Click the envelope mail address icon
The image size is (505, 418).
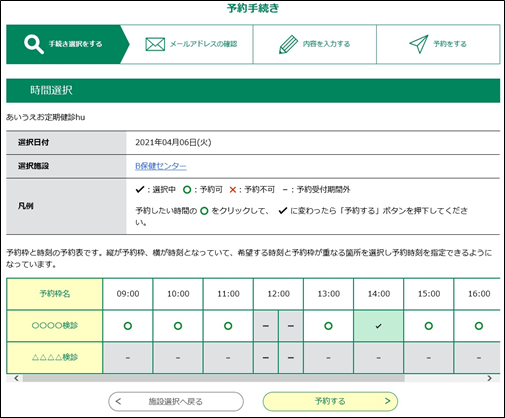pyautogui.click(x=155, y=44)
